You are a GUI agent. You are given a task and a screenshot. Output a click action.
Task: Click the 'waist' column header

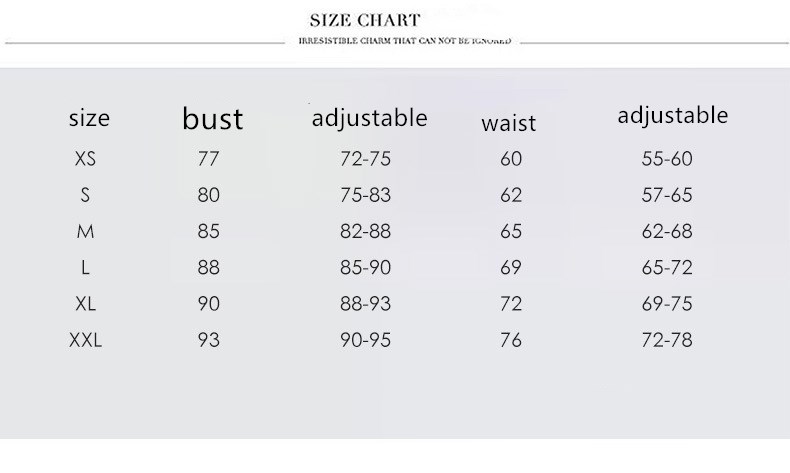click(x=508, y=123)
